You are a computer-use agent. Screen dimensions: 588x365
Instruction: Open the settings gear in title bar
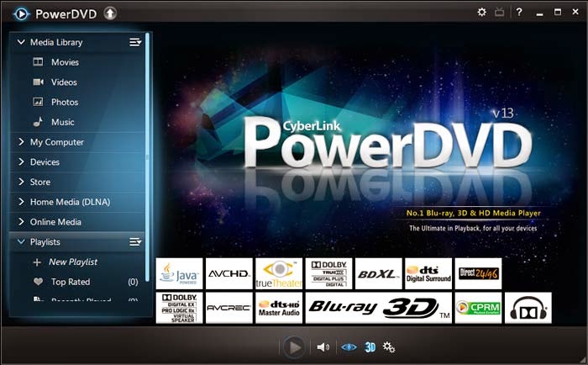481,13
